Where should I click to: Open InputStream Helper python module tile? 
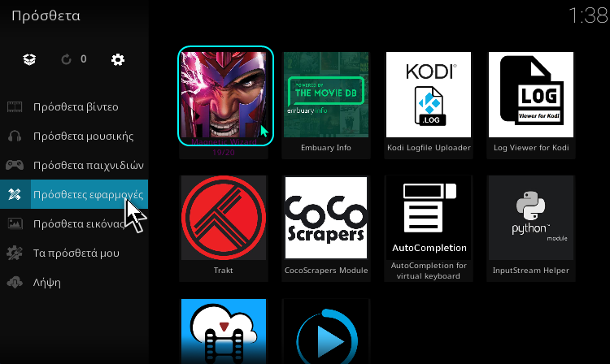531,228
